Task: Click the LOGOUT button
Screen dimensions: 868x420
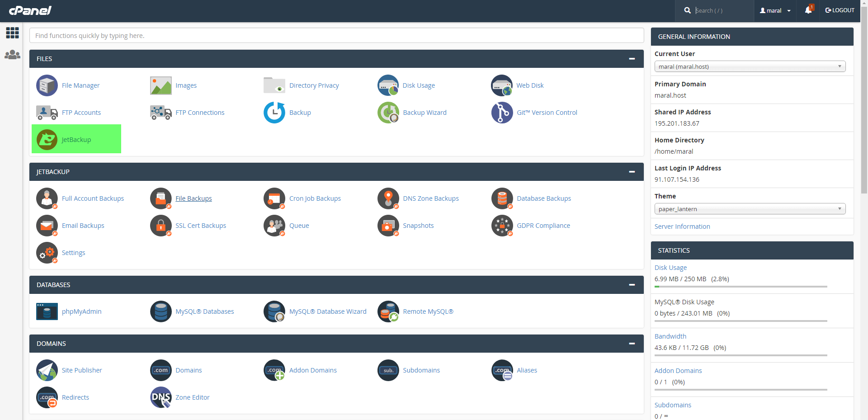Action: pos(840,10)
